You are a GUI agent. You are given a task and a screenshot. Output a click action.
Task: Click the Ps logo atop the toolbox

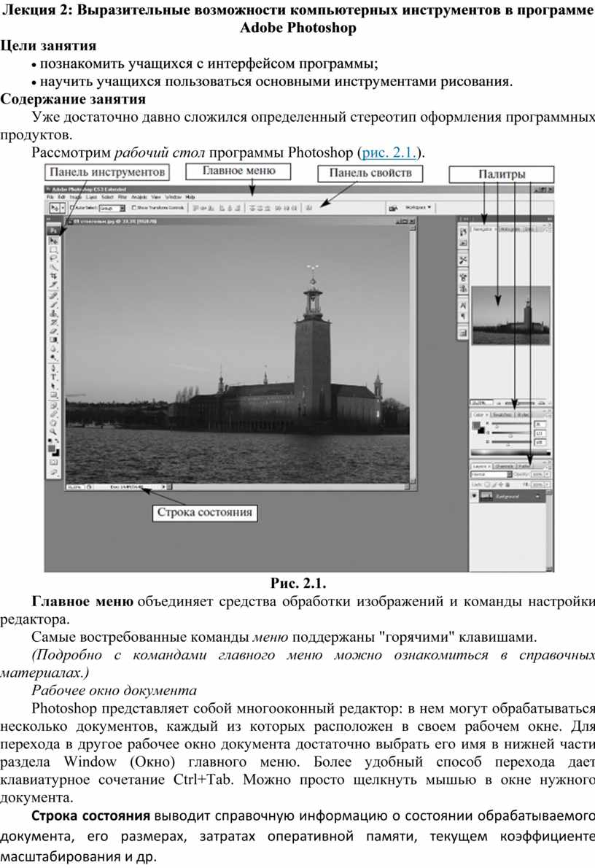[x=54, y=230]
